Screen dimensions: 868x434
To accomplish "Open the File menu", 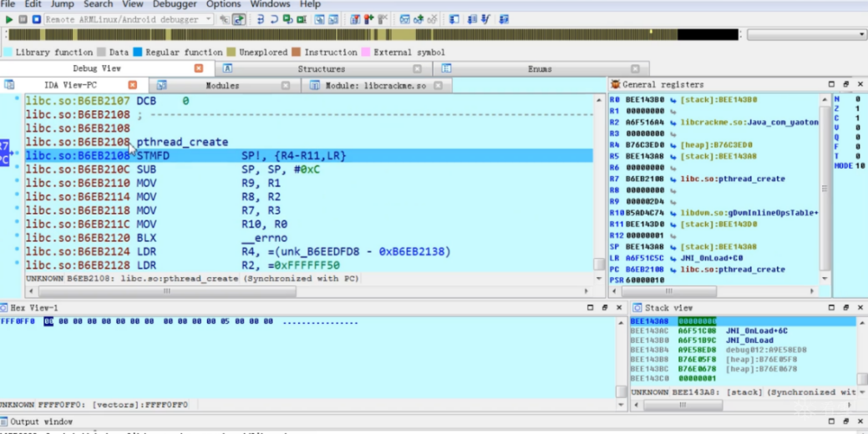I will [x=8, y=4].
